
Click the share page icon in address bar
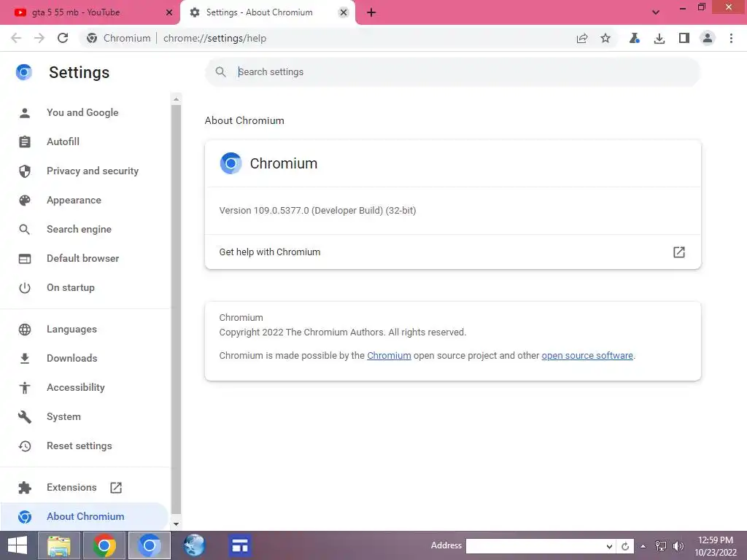click(x=581, y=38)
